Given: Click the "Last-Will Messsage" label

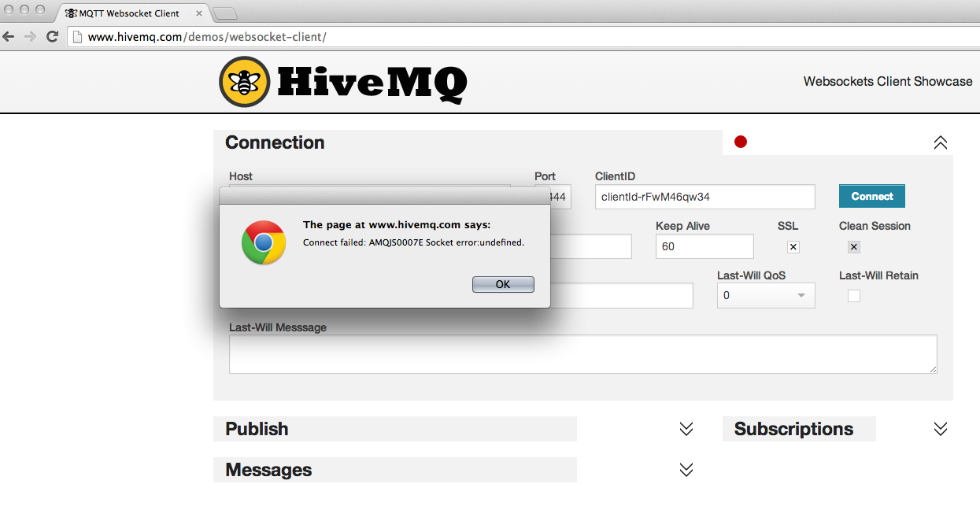Looking at the screenshot, I should coord(278,327).
